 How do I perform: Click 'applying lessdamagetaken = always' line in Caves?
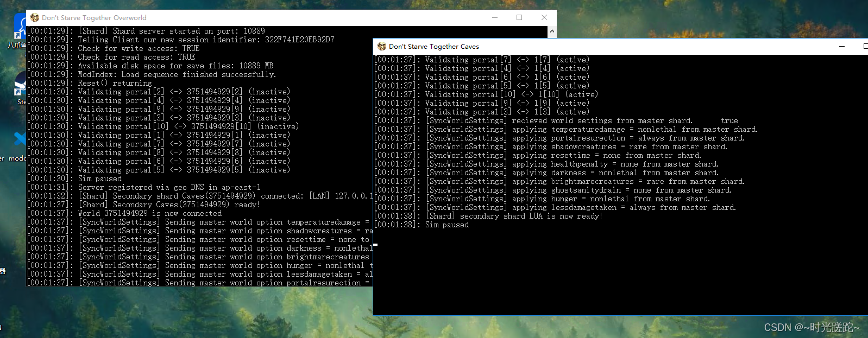(x=555, y=207)
